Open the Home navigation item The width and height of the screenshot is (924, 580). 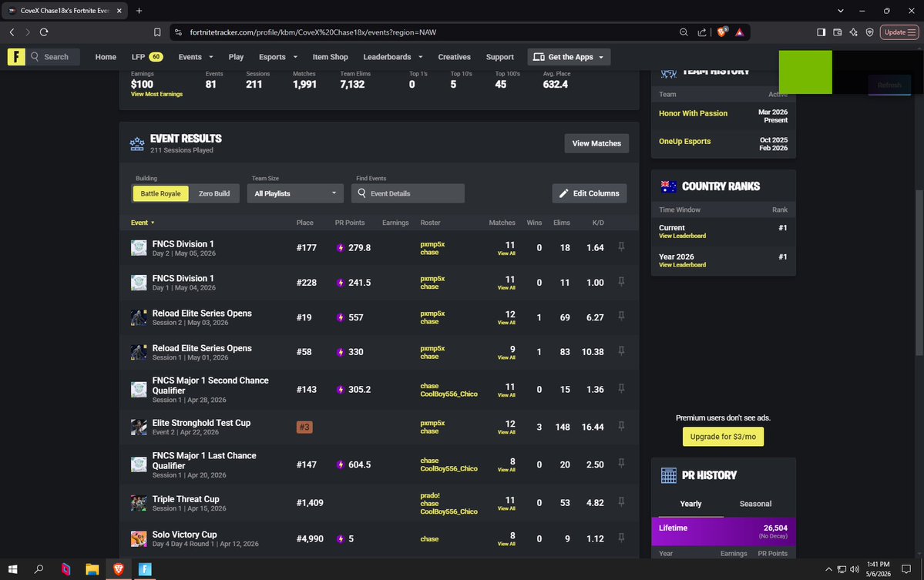(106, 57)
